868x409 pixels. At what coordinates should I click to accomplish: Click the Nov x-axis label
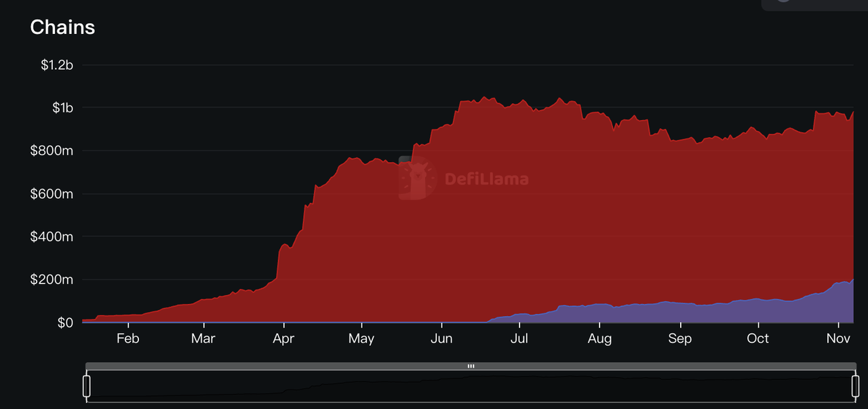point(838,338)
